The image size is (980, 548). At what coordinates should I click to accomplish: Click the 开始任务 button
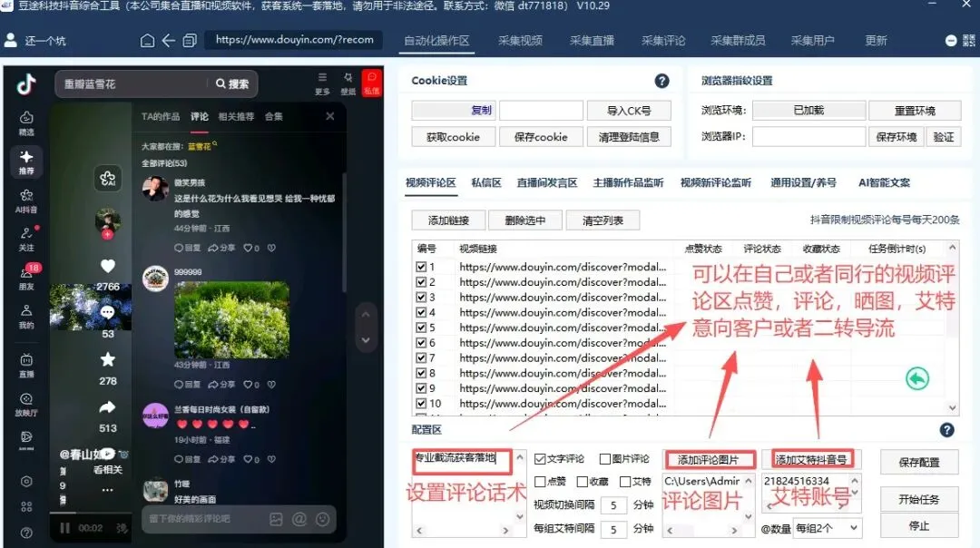coord(918,499)
